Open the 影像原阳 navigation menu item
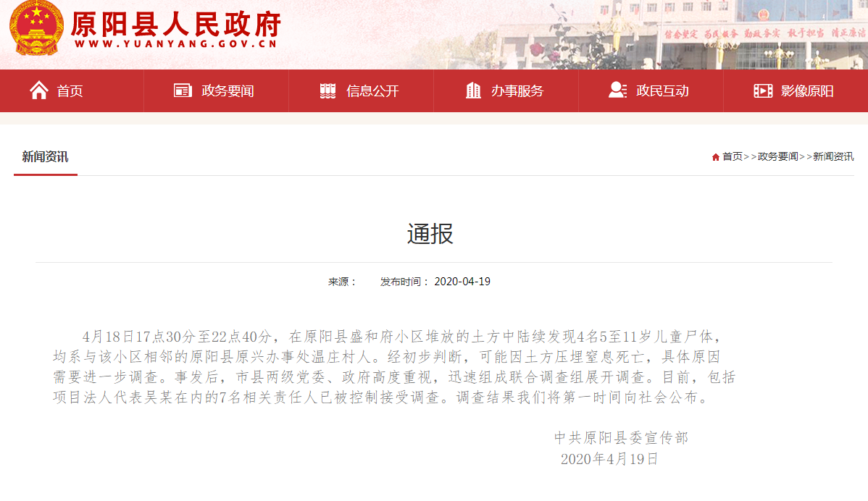Image resolution: width=868 pixels, height=501 pixels. point(807,91)
